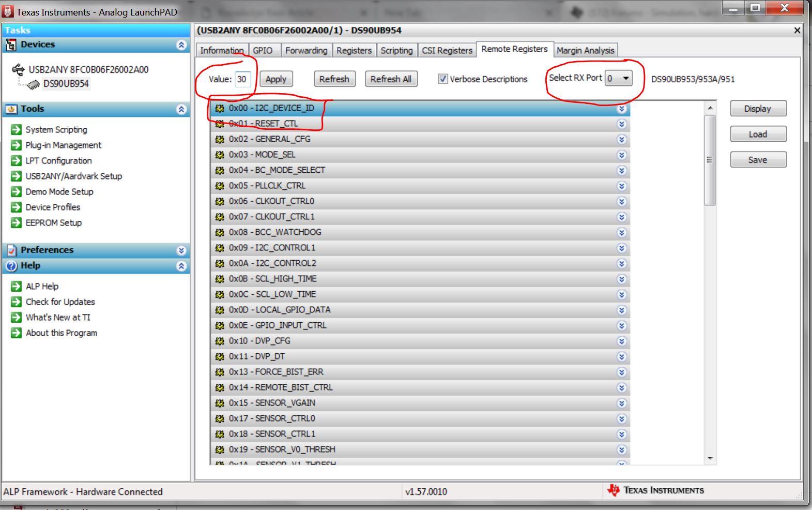Click the Device Profiles arrow icon
Screen dimensions: 812x510
tap(16, 207)
